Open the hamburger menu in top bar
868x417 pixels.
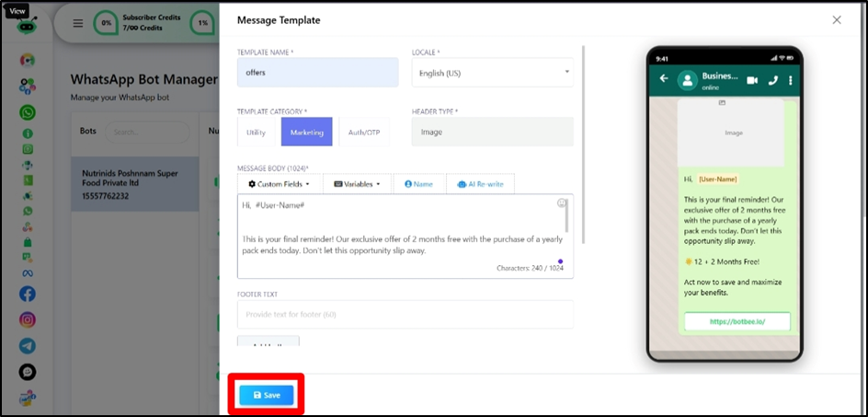[78, 23]
